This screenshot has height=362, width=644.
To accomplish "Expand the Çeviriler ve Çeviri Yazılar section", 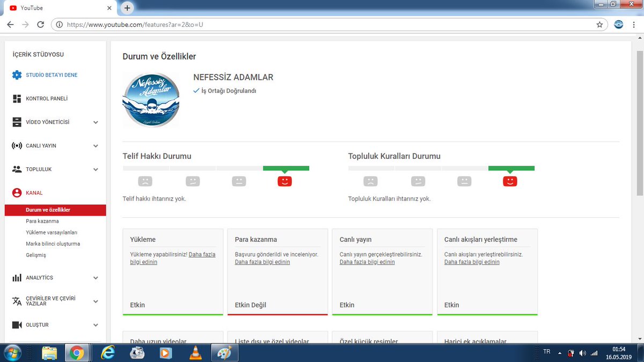I will (x=96, y=301).
